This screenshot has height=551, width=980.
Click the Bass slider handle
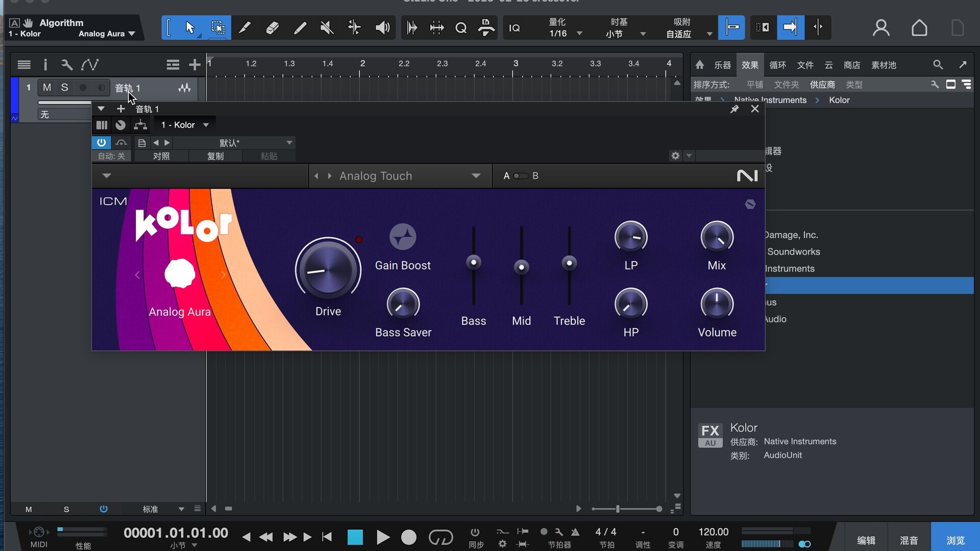point(474,262)
